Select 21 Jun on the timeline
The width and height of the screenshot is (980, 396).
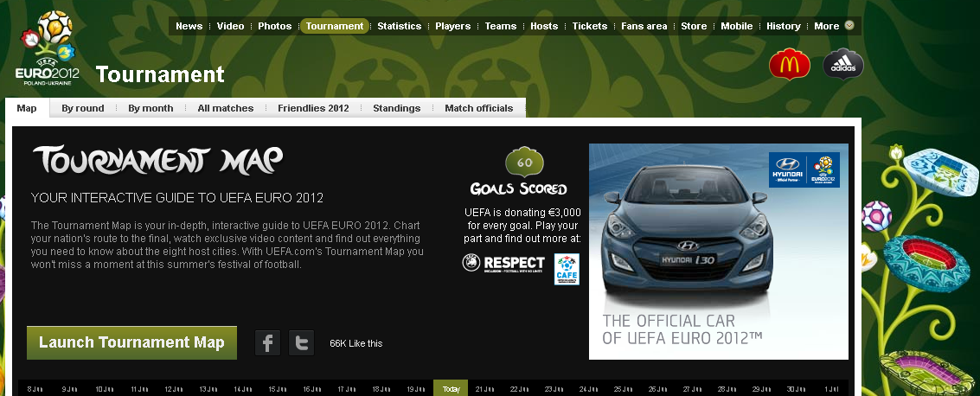484,389
